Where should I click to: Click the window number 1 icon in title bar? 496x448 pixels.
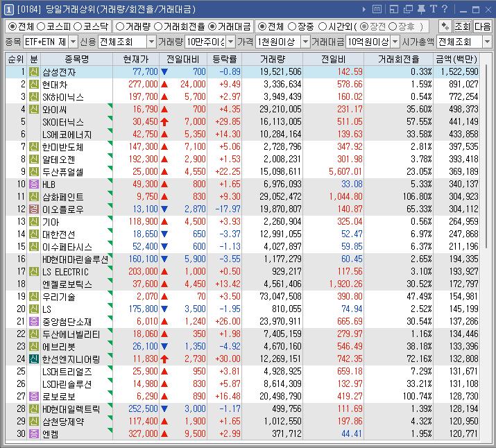pyautogui.click(x=8, y=10)
